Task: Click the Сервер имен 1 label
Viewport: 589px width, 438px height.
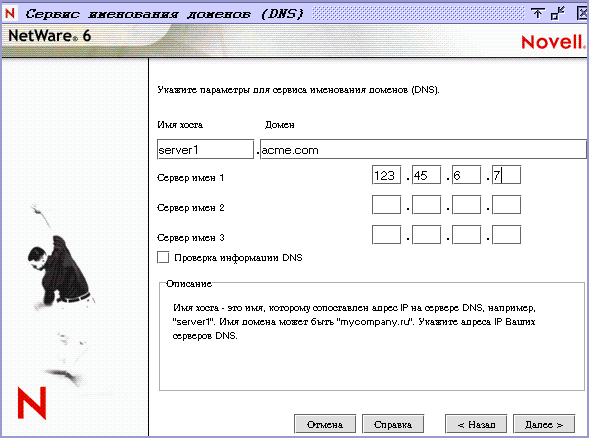Action: point(190,178)
